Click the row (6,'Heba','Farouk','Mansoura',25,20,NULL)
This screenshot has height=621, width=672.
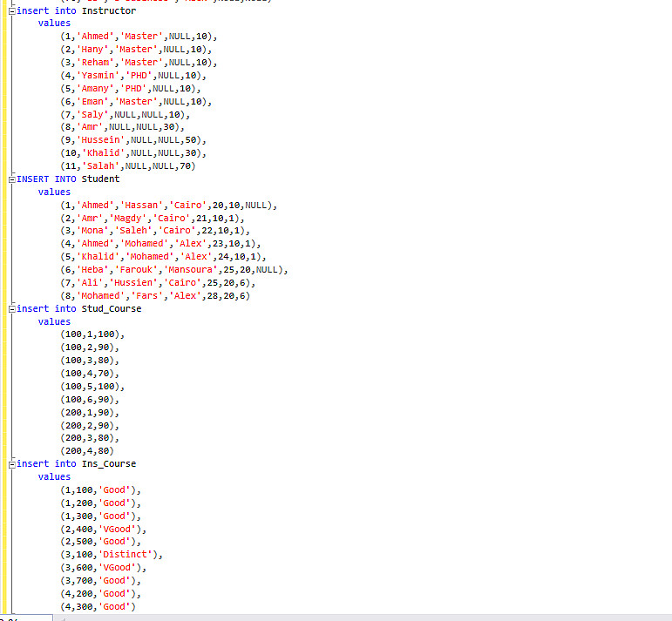[x=174, y=270]
